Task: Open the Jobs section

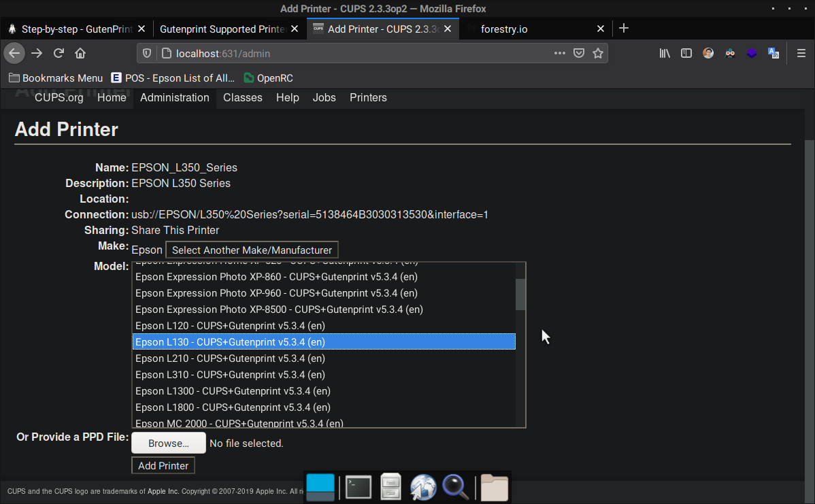Action: (325, 98)
